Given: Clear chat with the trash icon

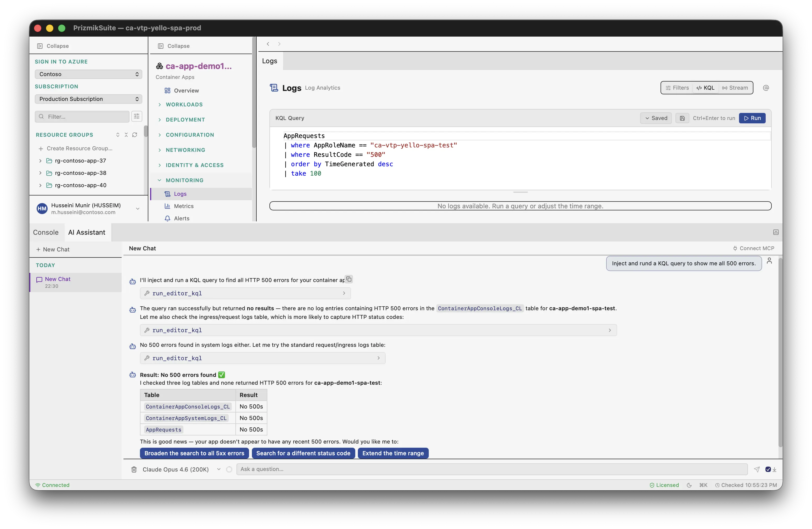Looking at the screenshot, I should click(134, 469).
